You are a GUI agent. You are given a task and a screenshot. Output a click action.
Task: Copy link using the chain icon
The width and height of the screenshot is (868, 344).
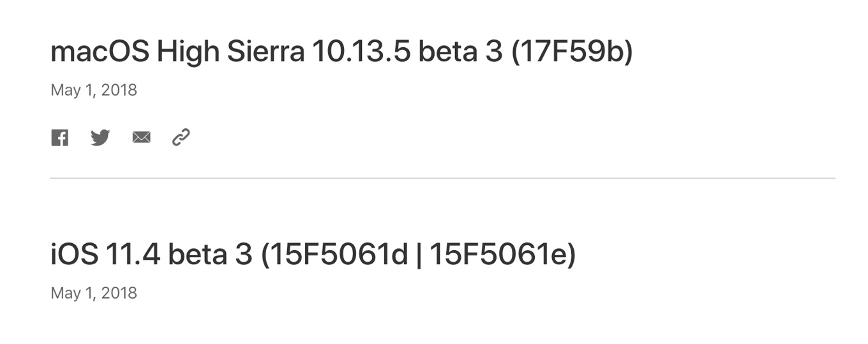point(181,137)
